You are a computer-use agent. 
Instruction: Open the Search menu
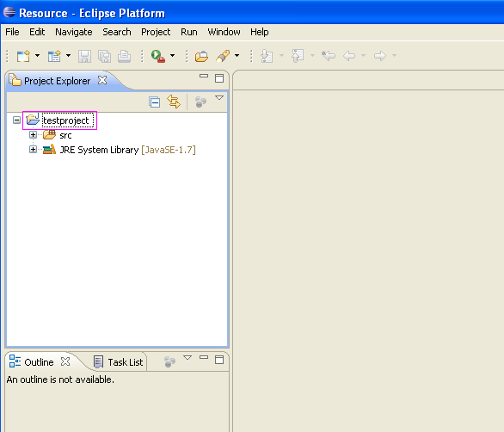coord(117,32)
